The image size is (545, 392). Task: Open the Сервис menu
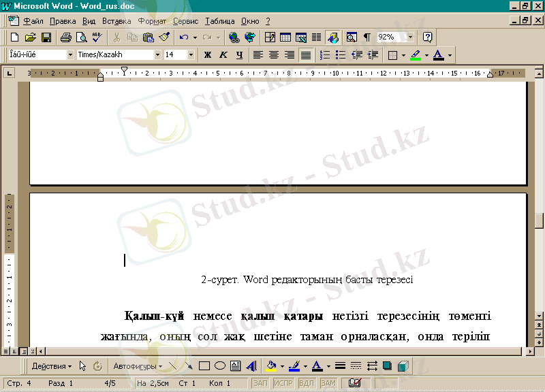pos(185,21)
